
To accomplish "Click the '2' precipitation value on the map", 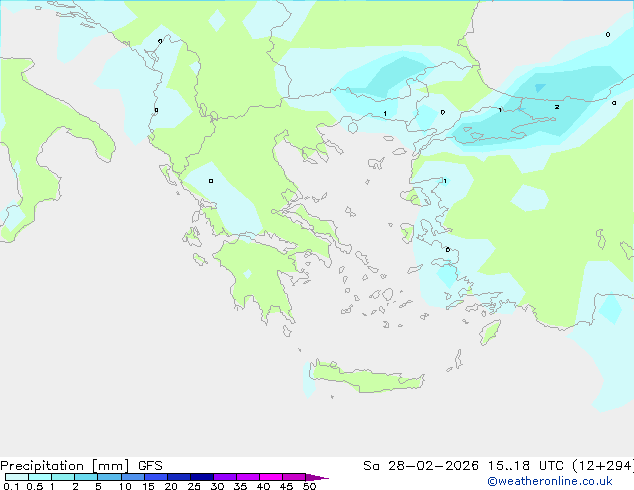I will point(557,107).
